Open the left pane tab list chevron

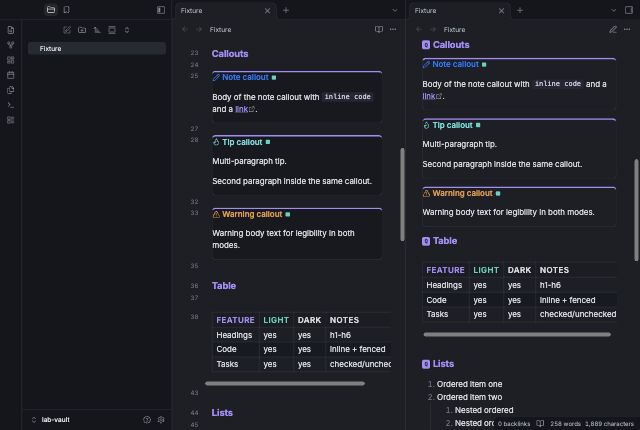pos(394,10)
